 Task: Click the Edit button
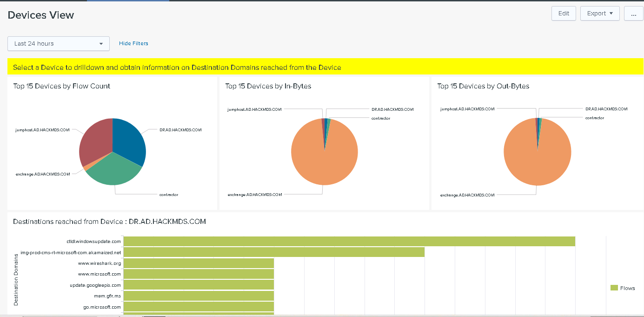click(564, 13)
